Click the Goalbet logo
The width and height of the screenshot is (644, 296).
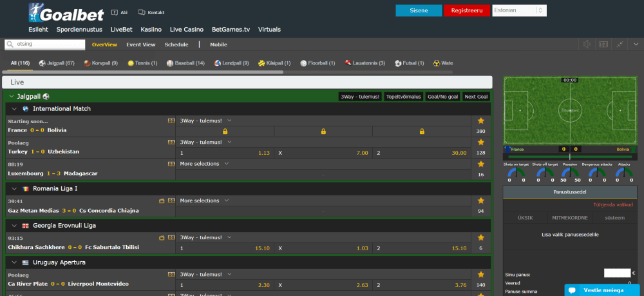(x=66, y=13)
